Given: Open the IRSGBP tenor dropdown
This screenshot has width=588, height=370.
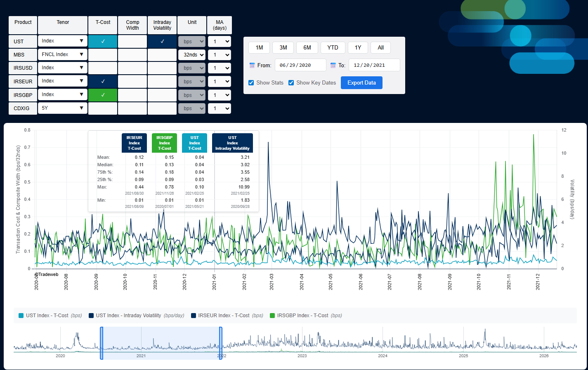Looking at the screenshot, I should click(63, 94).
